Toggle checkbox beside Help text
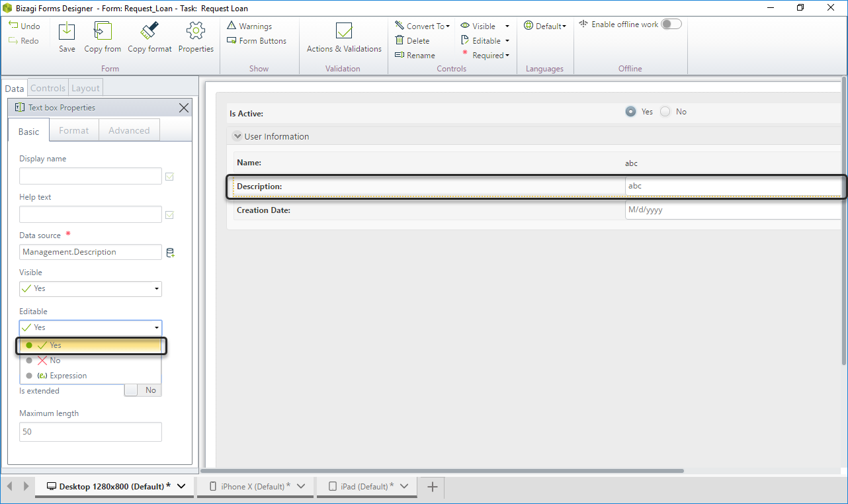Viewport: 848px width, 504px height. click(x=169, y=215)
